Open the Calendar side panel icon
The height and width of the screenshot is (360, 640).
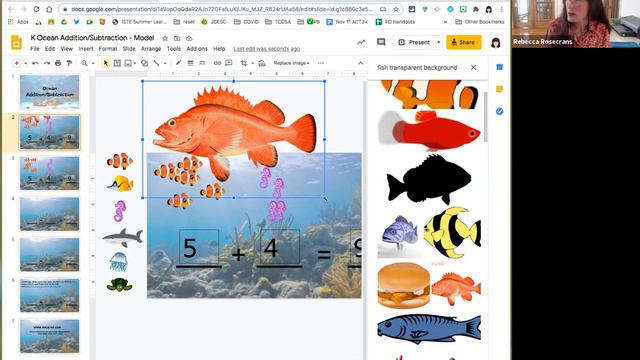tap(500, 67)
